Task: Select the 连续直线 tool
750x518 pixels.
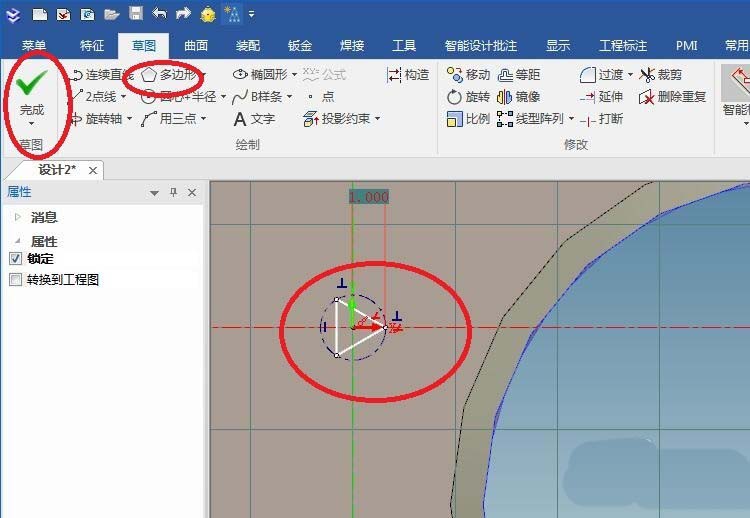Action: click(x=101, y=75)
